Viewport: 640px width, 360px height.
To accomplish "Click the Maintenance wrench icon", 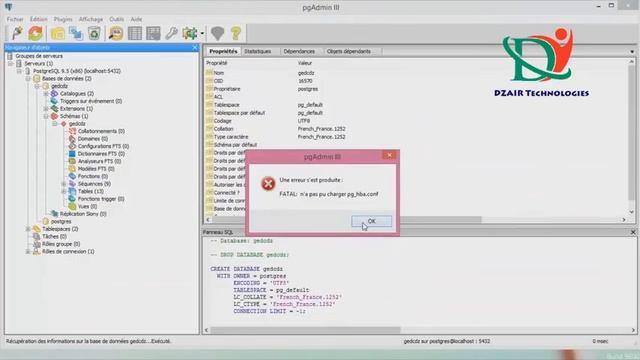I will [x=171, y=33].
